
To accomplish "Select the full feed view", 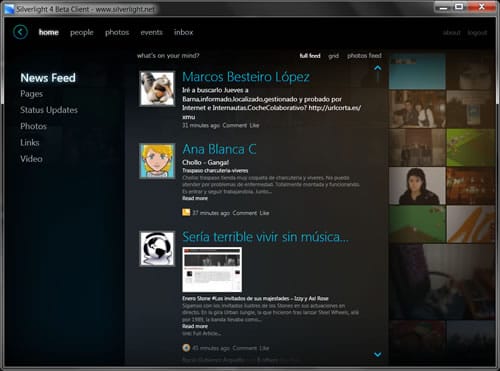I will pos(310,56).
